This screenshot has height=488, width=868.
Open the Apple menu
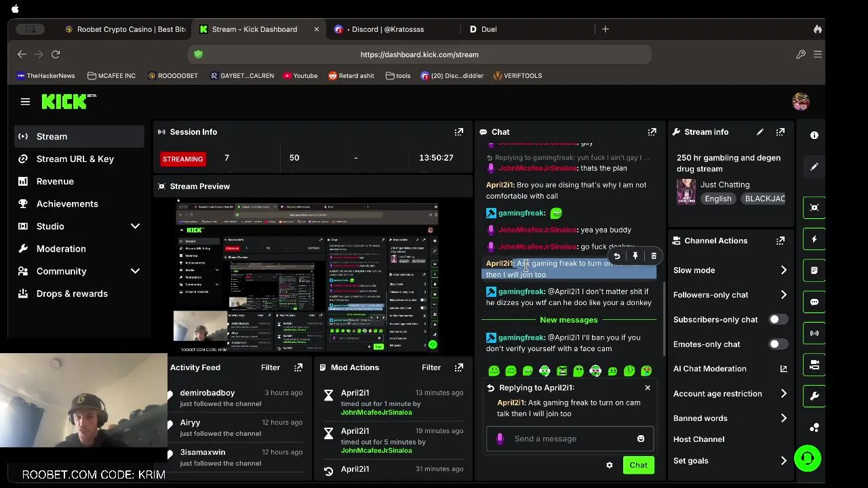(15, 9)
